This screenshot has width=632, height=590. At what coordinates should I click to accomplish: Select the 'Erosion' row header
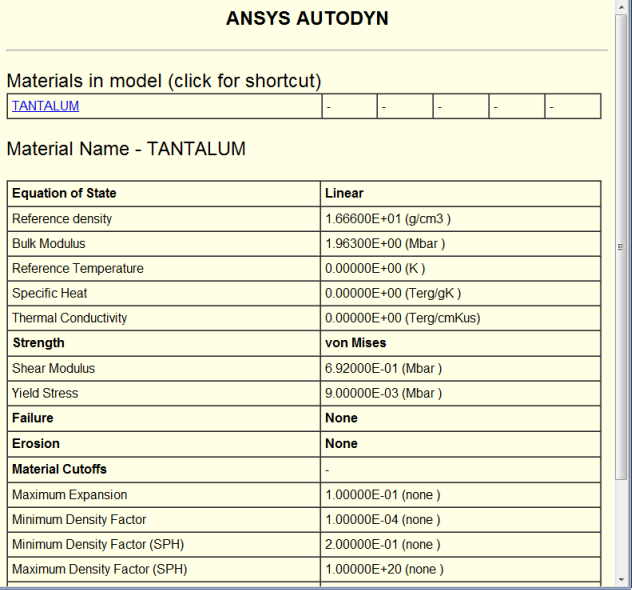tap(36, 444)
